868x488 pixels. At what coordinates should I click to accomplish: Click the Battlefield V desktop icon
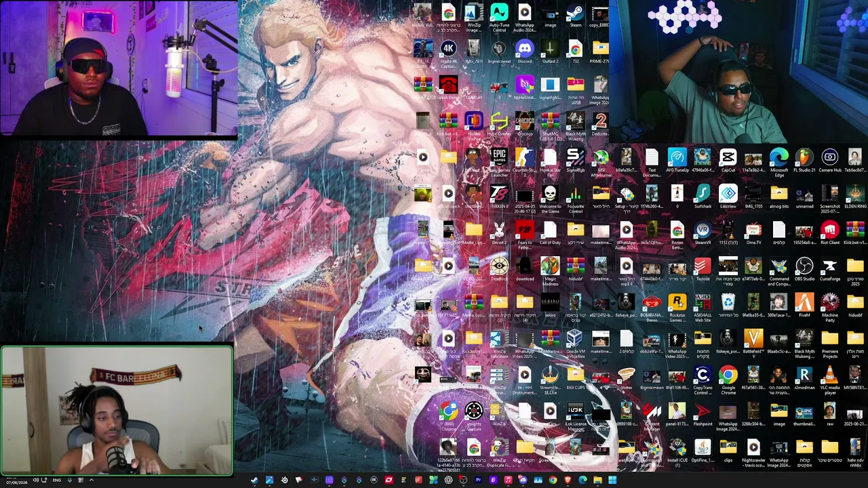(753, 343)
